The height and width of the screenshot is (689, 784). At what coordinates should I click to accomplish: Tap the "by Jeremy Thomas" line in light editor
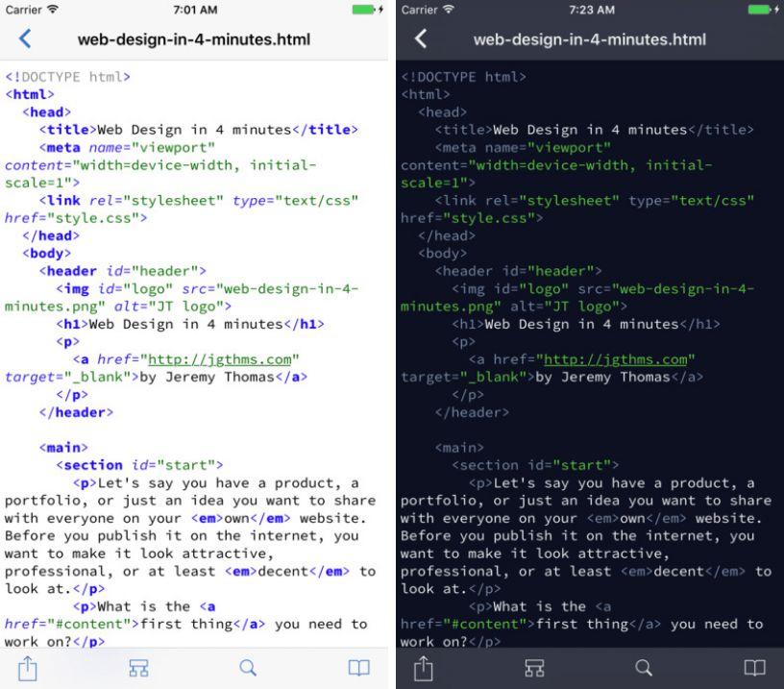point(156,377)
